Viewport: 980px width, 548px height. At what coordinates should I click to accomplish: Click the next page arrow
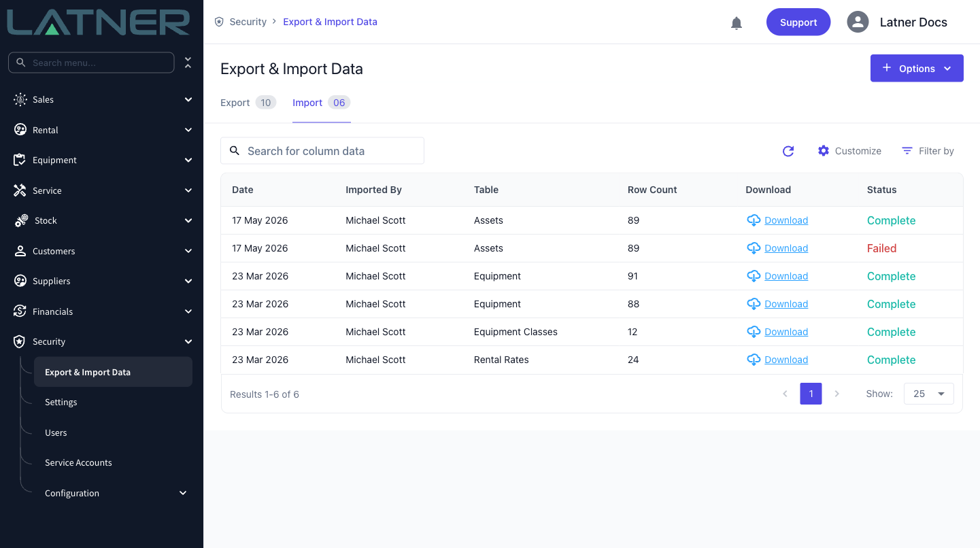click(x=837, y=394)
